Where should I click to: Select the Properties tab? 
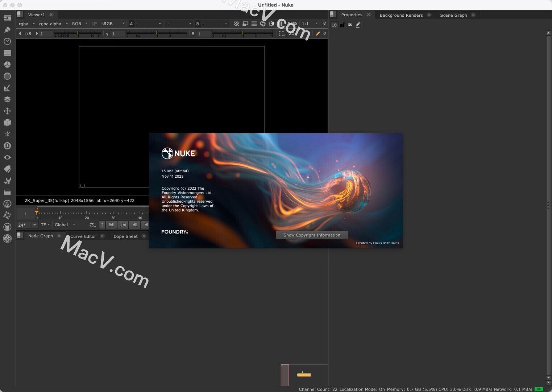352,15
